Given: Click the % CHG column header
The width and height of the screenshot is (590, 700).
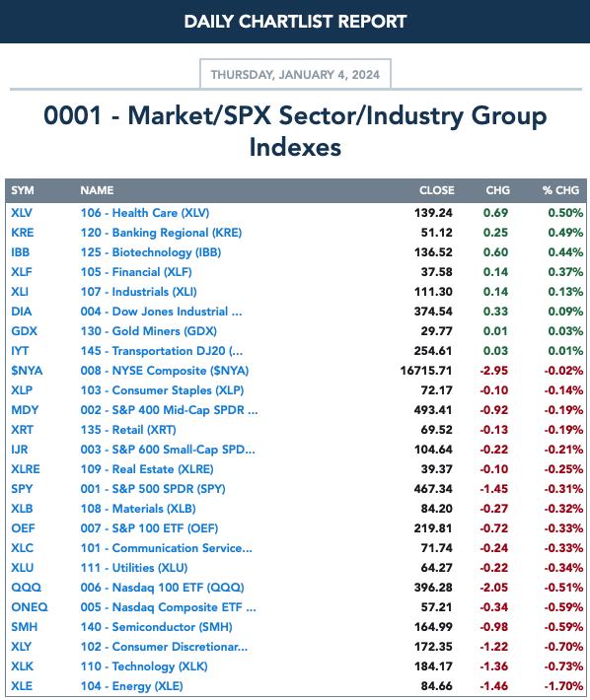Looking at the screenshot, I should click(561, 190).
